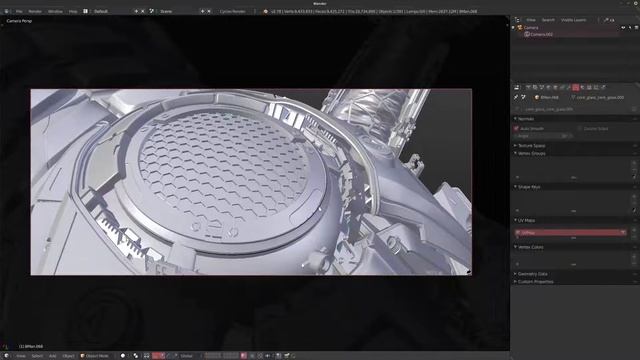Click the BMan.068 object breadcrumb

[x=547, y=97]
